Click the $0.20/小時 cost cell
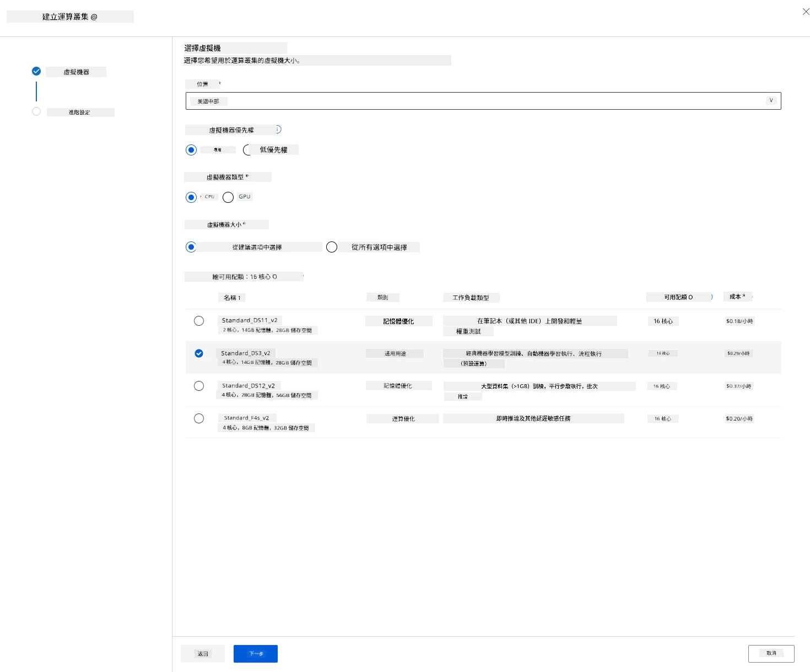Viewport: 810px width, 672px height. 739,418
